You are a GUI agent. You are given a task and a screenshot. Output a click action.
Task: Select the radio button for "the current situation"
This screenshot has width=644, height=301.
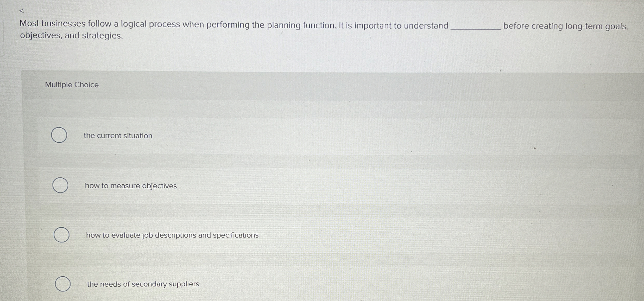click(x=59, y=135)
